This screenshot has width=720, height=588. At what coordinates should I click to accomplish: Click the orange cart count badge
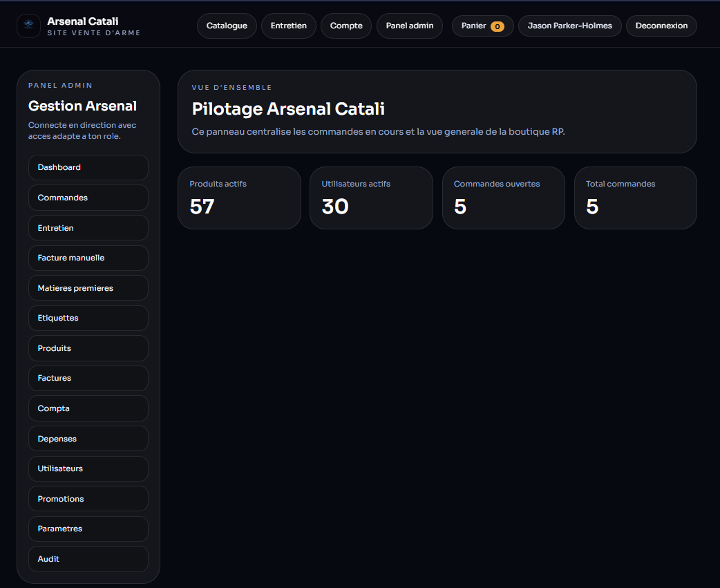[x=497, y=27]
